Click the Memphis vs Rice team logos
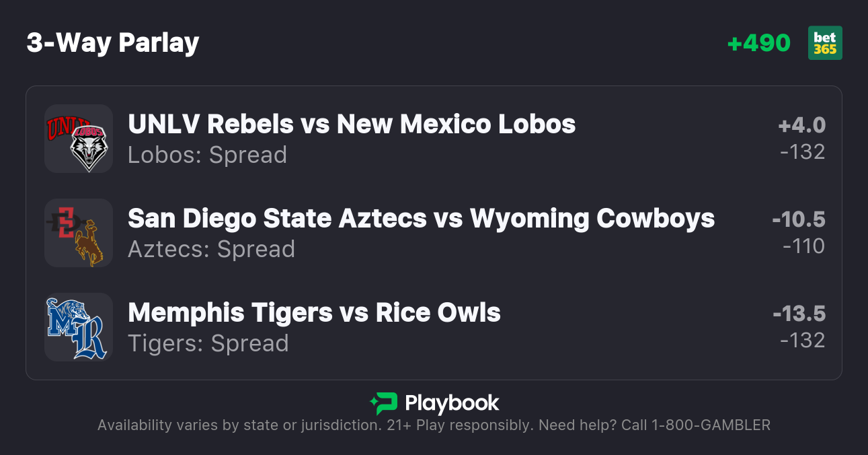Screen dimensions: 868x455 point(78,327)
